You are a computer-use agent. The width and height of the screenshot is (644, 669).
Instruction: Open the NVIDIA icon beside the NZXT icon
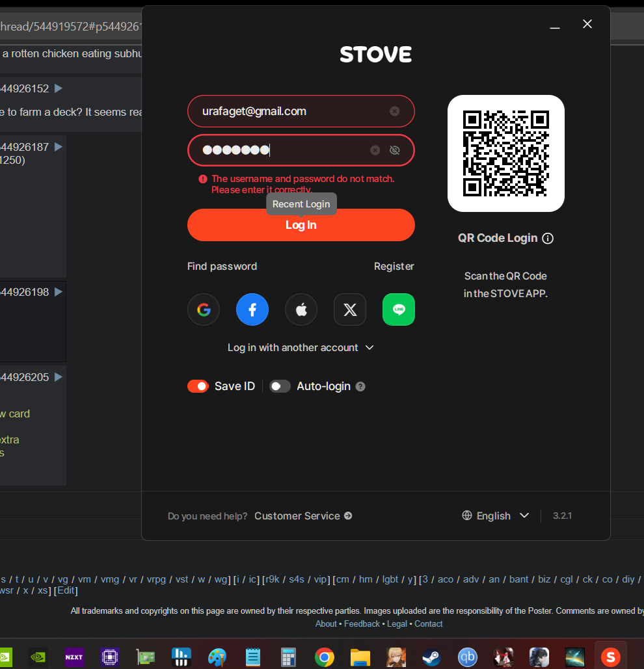point(38,657)
